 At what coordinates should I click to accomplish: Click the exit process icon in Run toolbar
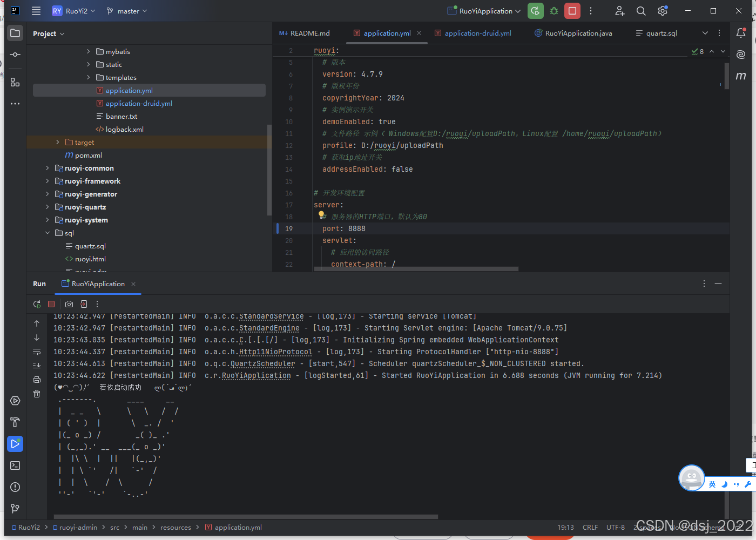tap(84, 304)
